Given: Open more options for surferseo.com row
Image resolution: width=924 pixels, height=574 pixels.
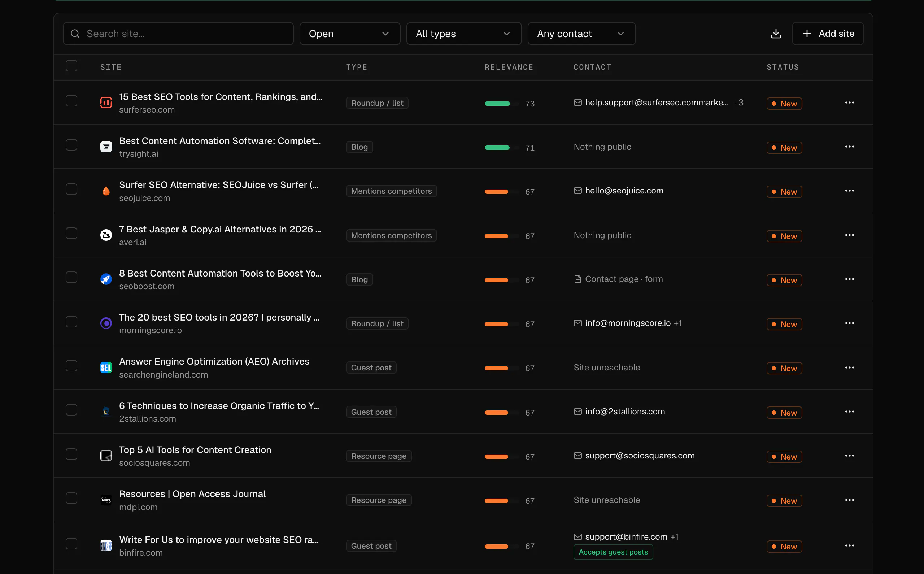Looking at the screenshot, I should click(849, 103).
